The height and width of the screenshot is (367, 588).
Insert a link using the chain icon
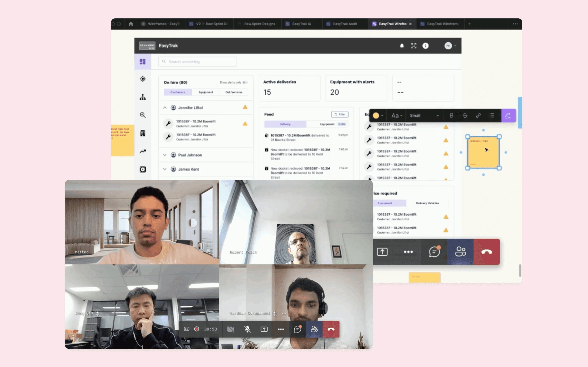point(478,116)
